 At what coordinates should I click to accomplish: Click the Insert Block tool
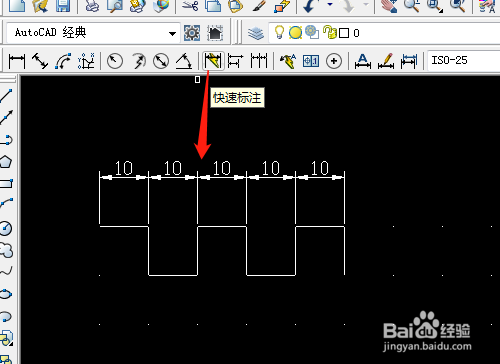7,338
